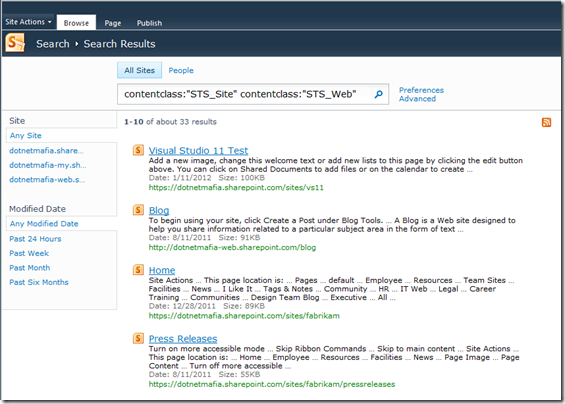Filter by dotnetmafia-web.s... site refinement
This screenshot has width=565, height=404.
coord(47,179)
